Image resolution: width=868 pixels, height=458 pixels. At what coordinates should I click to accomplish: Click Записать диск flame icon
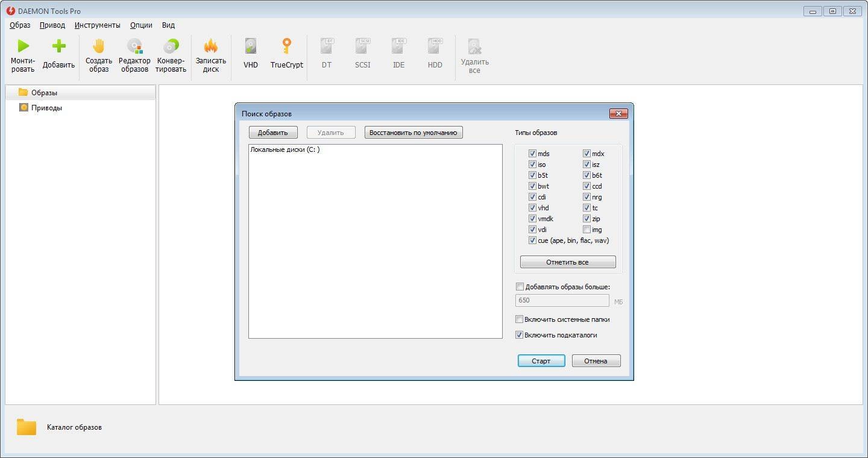(x=211, y=46)
